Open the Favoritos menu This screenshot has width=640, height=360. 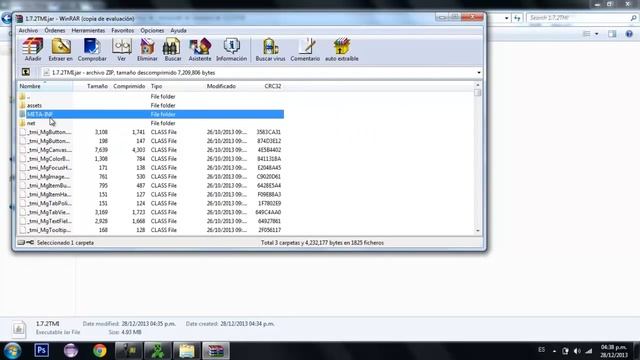click(122, 31)
